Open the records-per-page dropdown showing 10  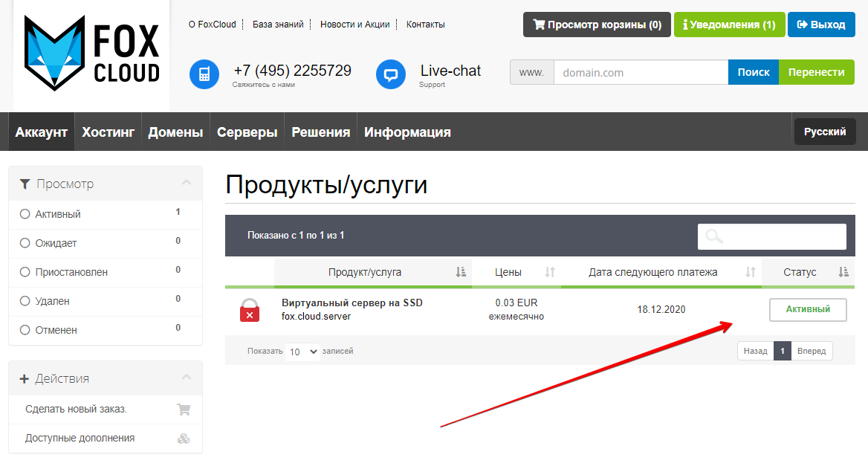point(302,352)
